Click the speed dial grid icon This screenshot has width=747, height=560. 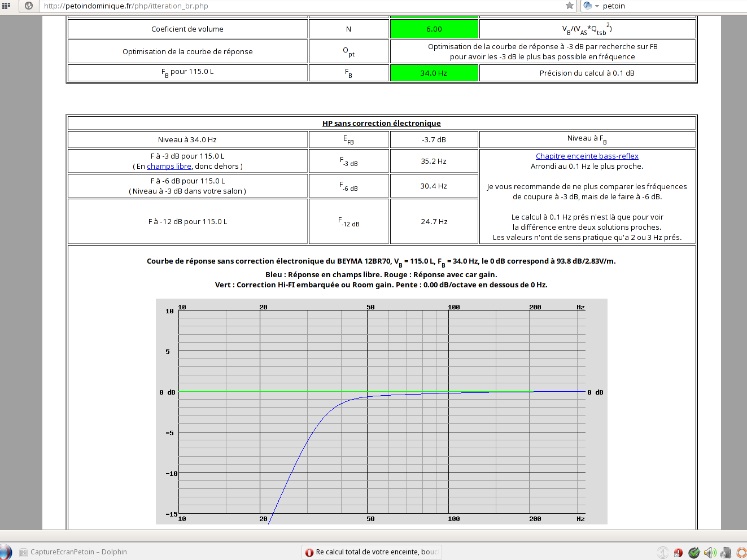(6, 6)
